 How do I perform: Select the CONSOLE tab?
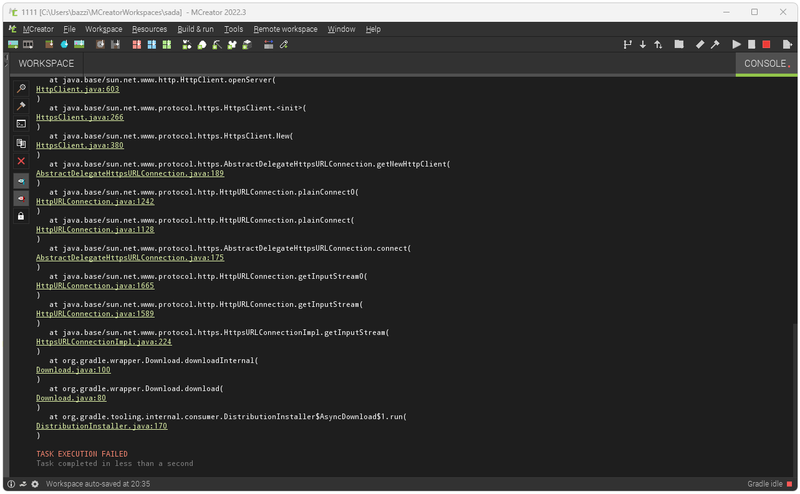(765, 64)
